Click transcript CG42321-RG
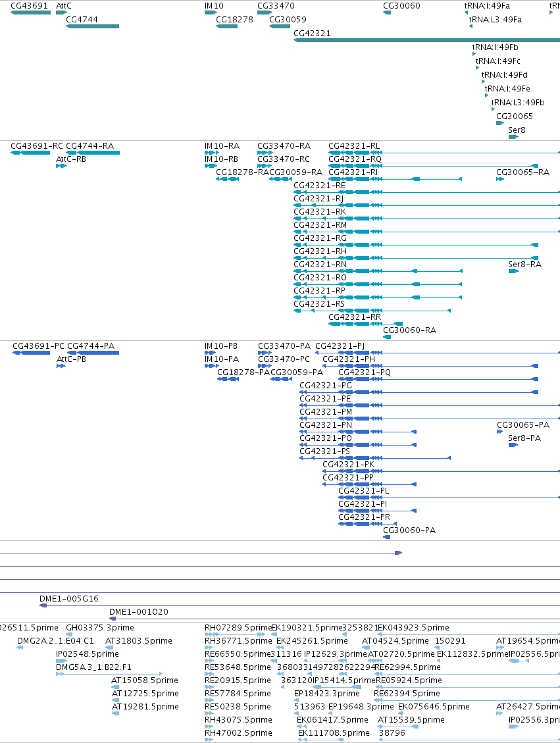The width and height of the screenshot is (560, 743). point(416,245)
